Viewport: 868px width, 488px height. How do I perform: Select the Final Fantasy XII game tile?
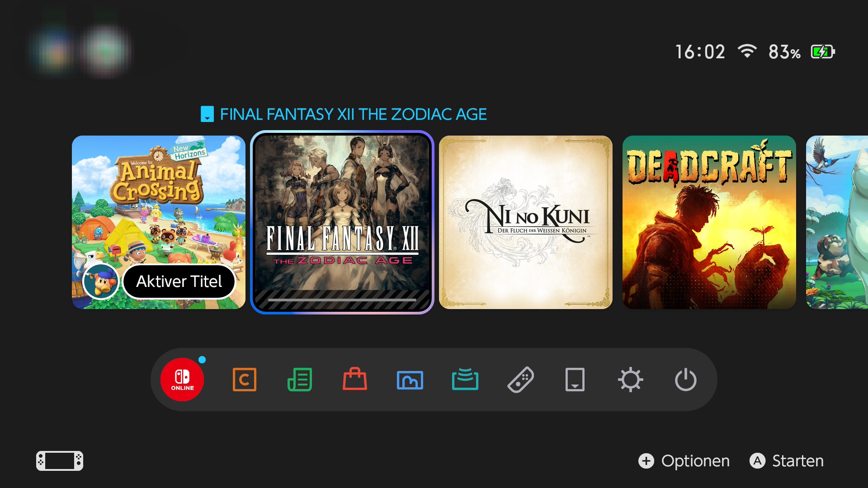pyautogui.click(x=342, y=222)
